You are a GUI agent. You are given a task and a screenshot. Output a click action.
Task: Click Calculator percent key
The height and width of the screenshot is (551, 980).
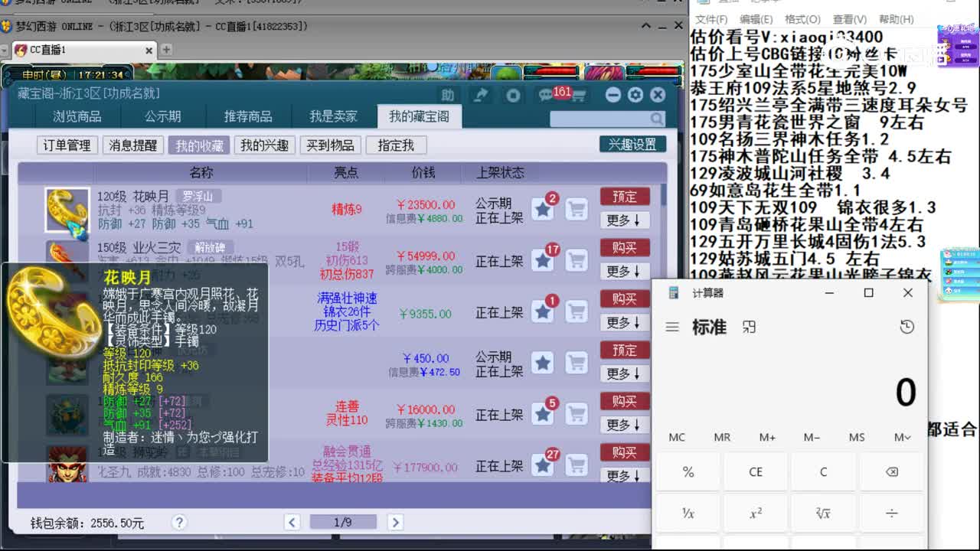click(x=688, y=472)
